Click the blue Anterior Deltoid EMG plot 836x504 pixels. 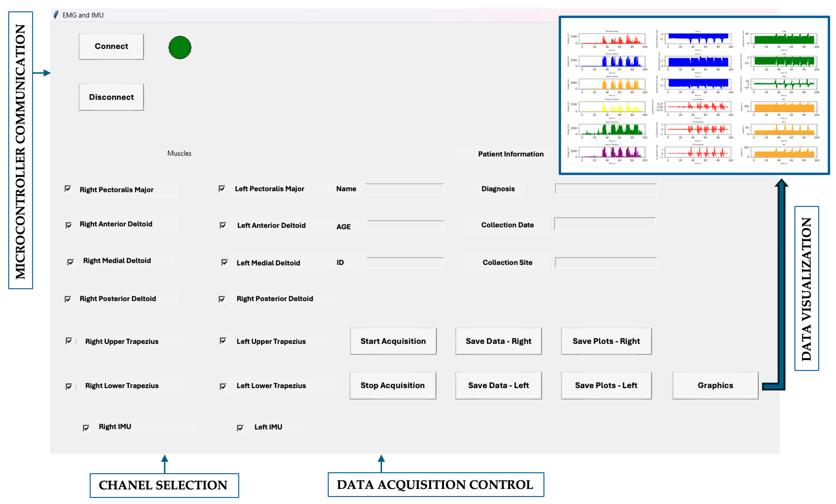[x=612, y=61]
